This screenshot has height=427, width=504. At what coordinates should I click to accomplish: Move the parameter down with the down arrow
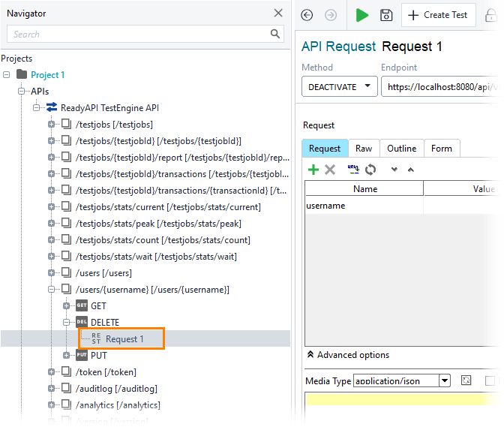[394, 170]
